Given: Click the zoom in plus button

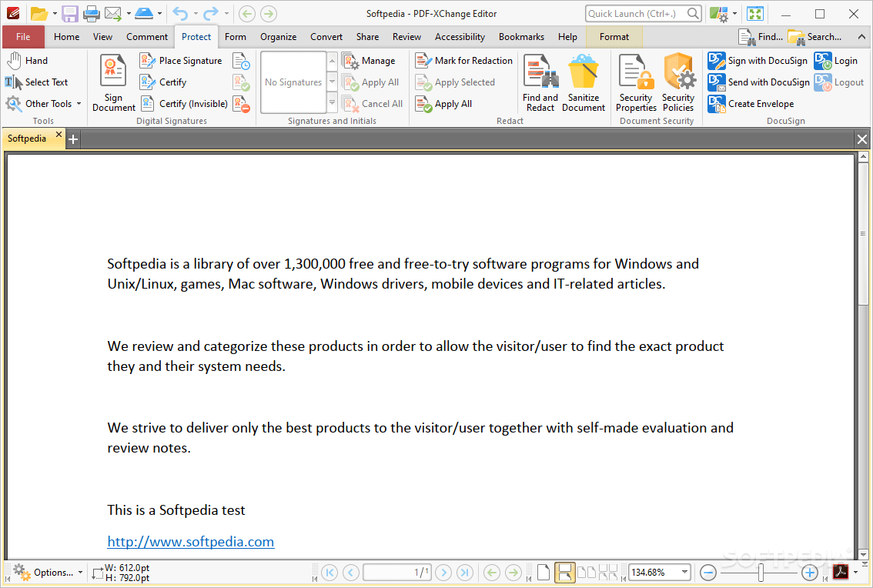Looking at the screenshot, I should [x=810, y=573].
